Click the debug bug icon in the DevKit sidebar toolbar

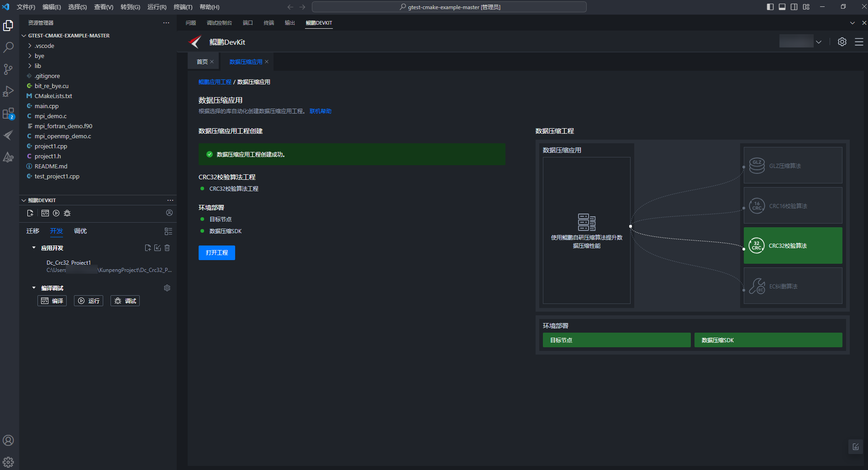pyautogui.click(x=67, y=213)
